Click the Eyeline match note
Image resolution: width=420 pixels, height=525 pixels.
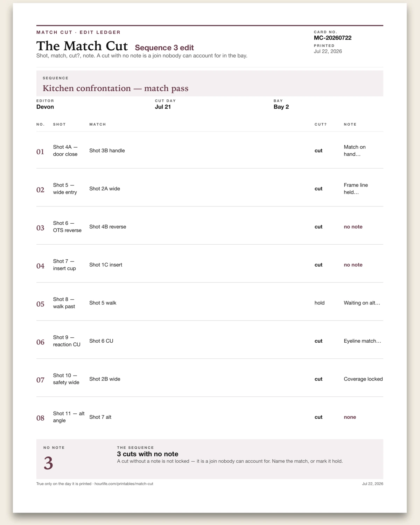363,341
